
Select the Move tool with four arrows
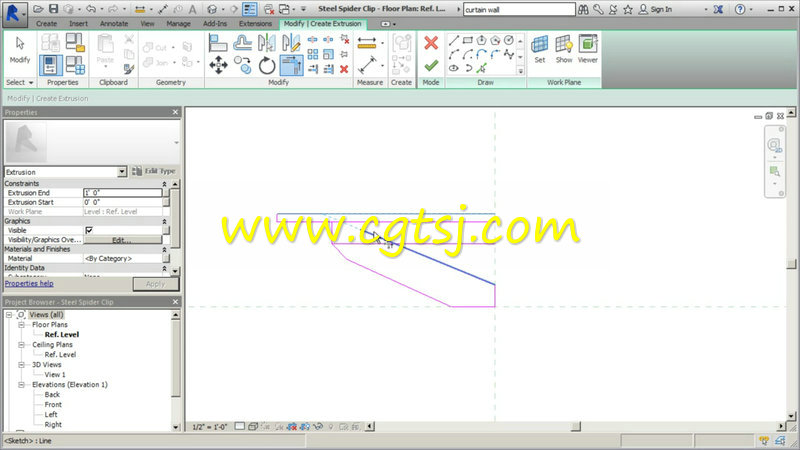(218, 65)
